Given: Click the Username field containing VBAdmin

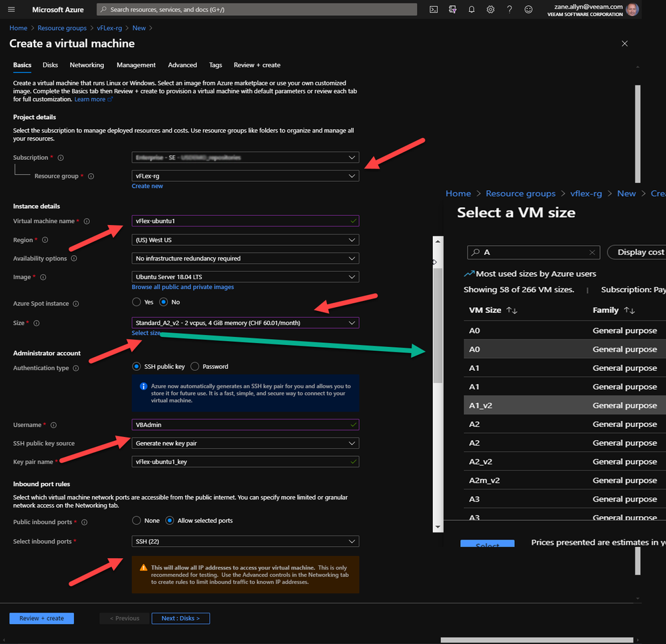Looking at the screenshot, I should 245,425.
